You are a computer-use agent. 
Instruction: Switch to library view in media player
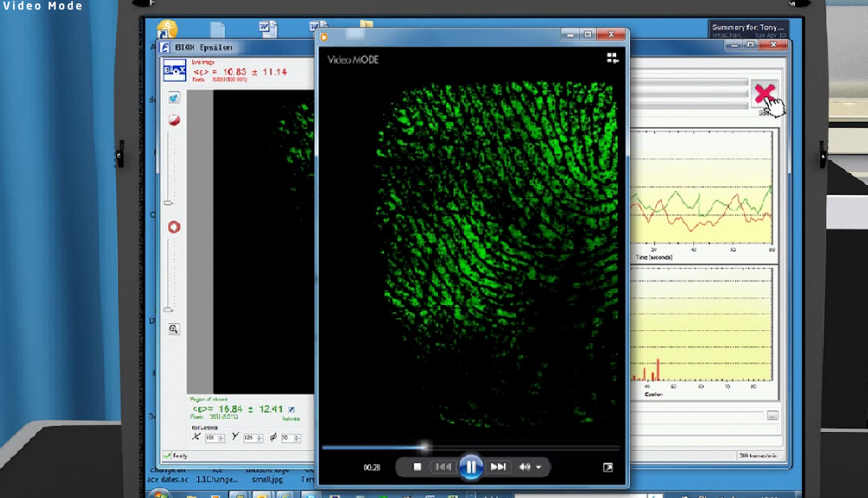(613, 58)
